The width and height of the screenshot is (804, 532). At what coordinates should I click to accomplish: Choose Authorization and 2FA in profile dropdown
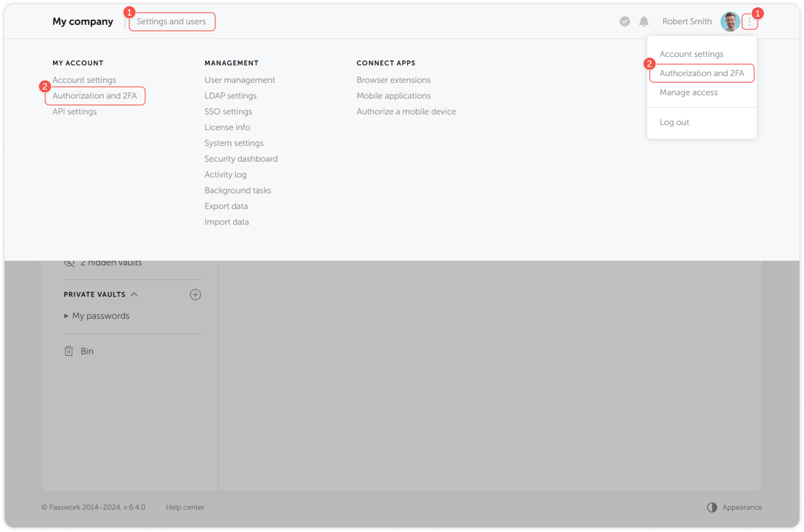click(x=701, y=73)
